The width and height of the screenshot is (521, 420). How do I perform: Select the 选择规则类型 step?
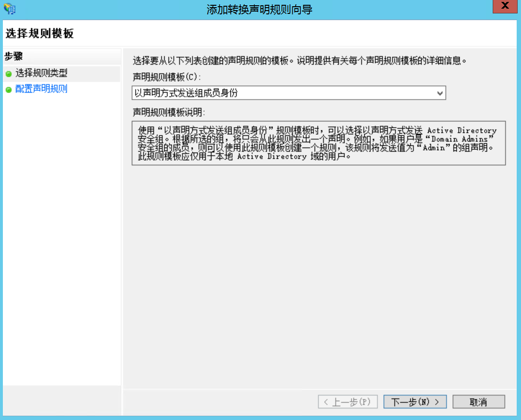click(x=41, y=73)
